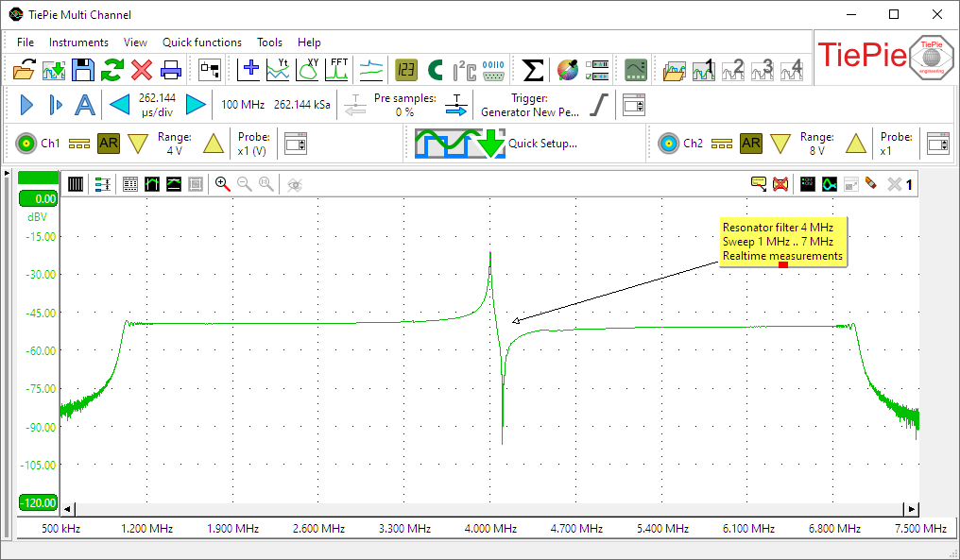Open the color wheel settings icon
Screen dimensions: 960x560
567,69
